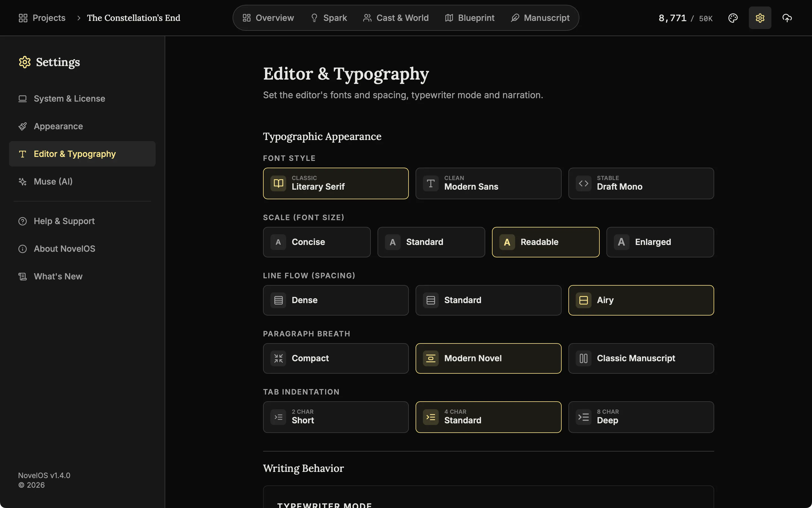Open the Manuscript tab
Image resolution: width=812 pixels, height=508 pixels.
540,18
